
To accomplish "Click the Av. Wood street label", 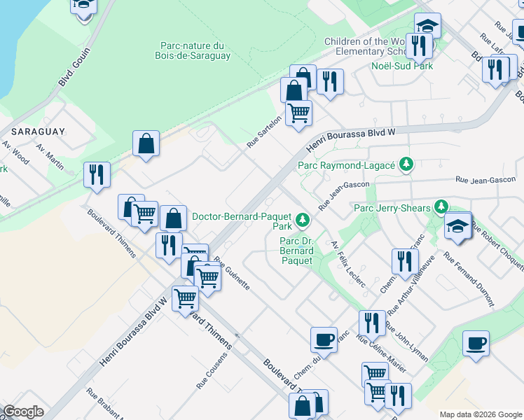I will (x=15, y=153).
